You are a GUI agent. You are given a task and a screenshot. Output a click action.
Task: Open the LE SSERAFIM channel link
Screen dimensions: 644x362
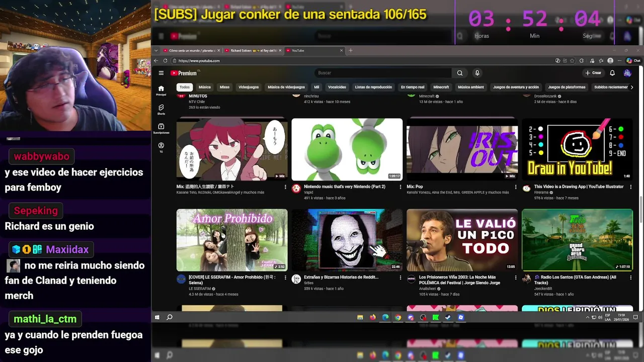(x=200, y=289)
